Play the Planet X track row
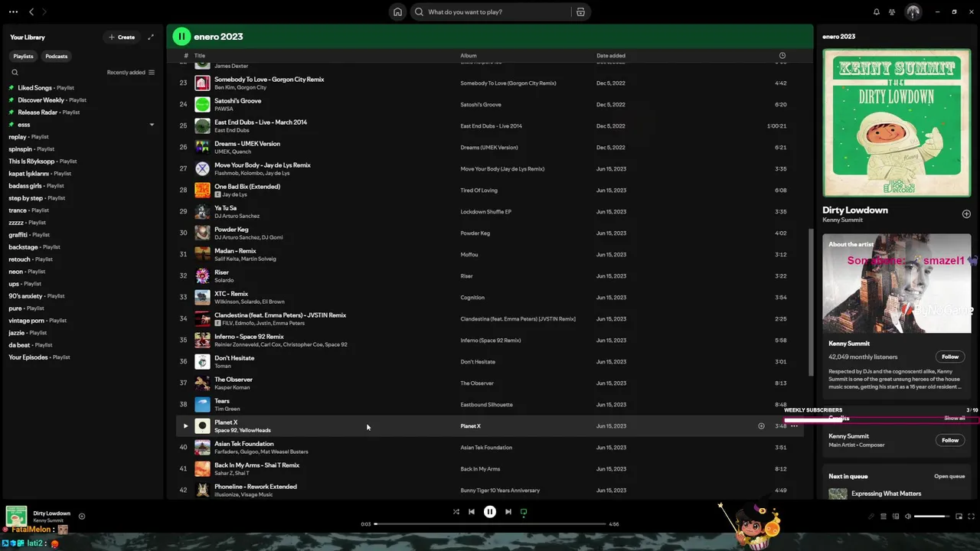The height and width of the screenshot is (551, 980). (x=185, y=425)
